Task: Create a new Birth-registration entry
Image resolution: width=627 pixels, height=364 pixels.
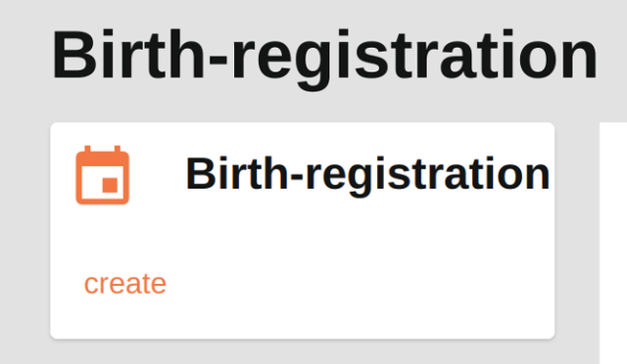Action: [124, 284]
